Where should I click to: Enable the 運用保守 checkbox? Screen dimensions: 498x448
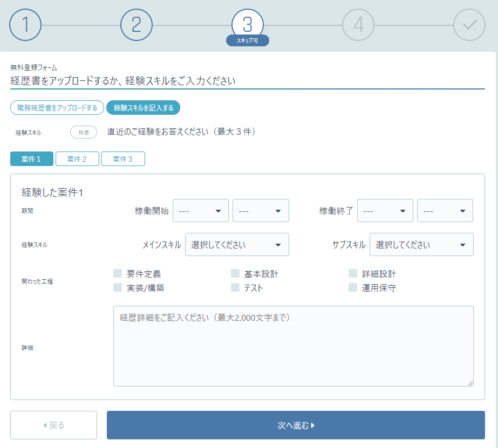click(x=353, y=287)
